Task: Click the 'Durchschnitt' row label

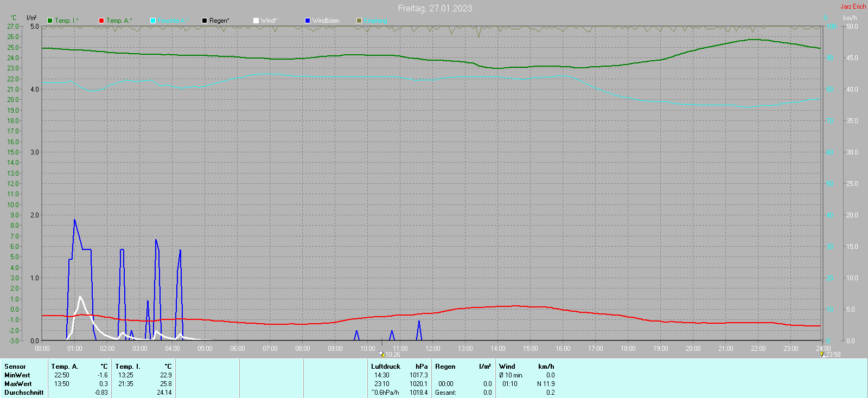Action: point(24,393)
